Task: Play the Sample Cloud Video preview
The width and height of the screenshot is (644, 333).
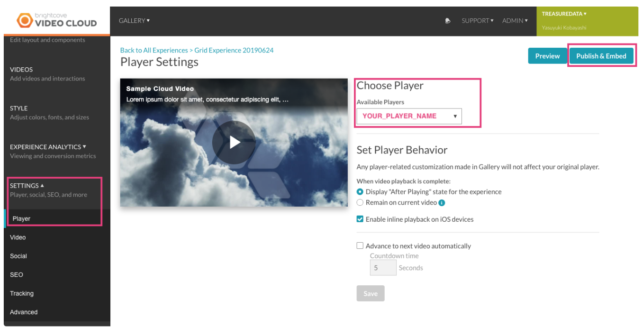Action: [234, 142]
